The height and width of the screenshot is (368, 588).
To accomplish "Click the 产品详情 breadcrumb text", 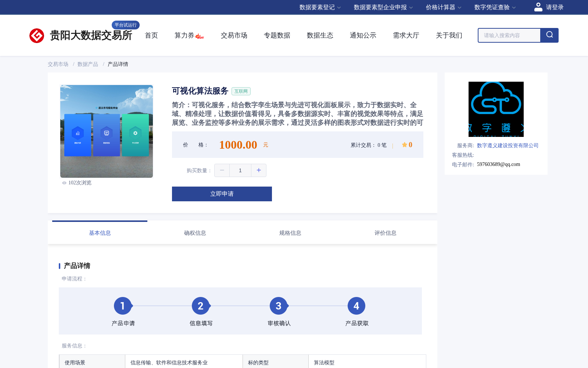I will tap(118, 64).
